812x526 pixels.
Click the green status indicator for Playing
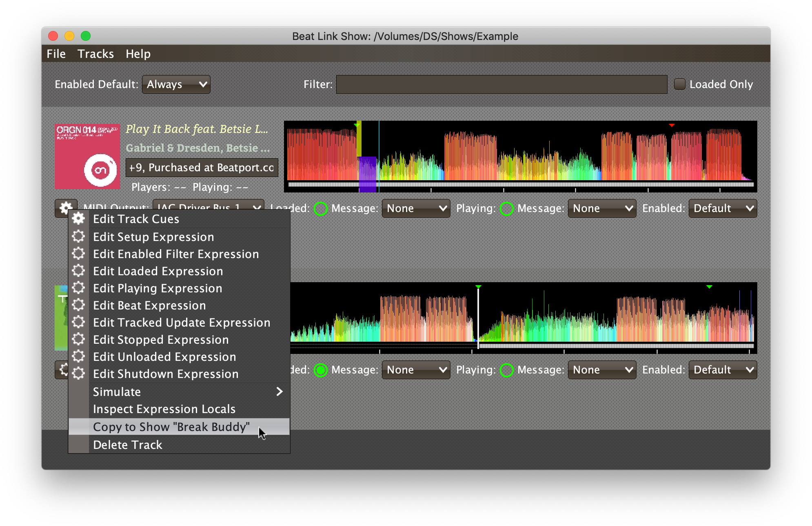pyautogui.click(x=506, y=208)
